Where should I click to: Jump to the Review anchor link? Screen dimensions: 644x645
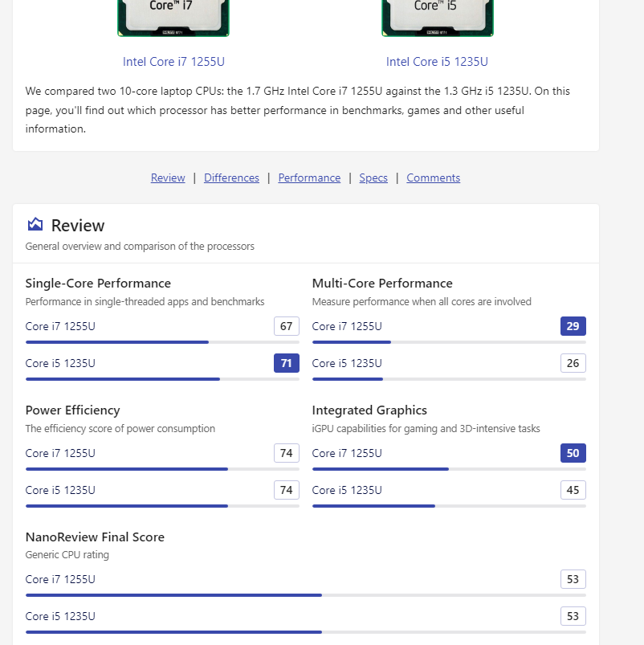click(168, 178)
